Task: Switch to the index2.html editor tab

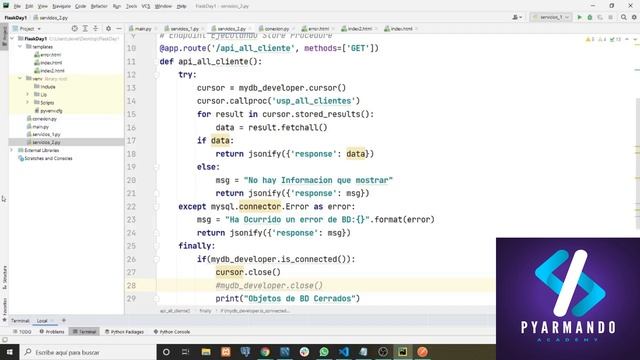Action: pos(360,29)
